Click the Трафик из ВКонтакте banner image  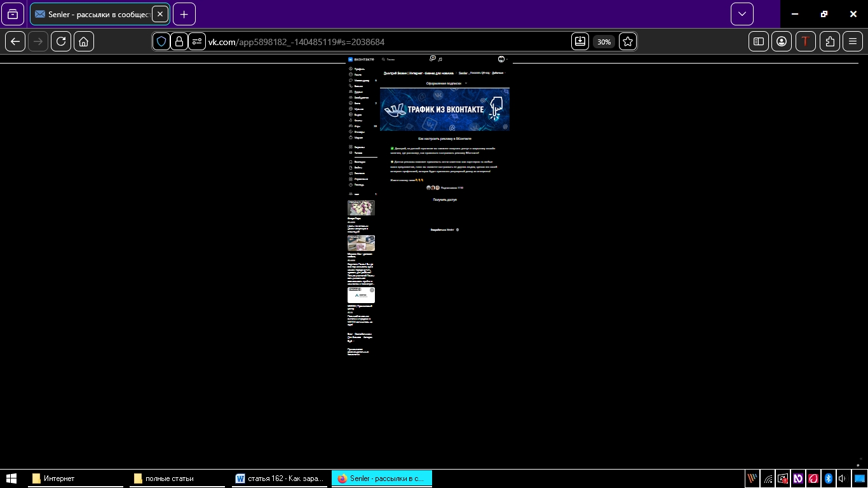[445, 109]
